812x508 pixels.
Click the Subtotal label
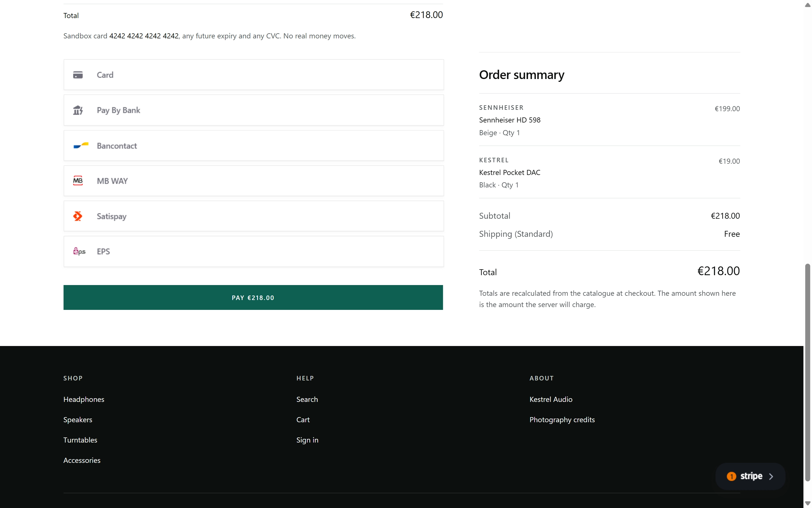[495, 216]
